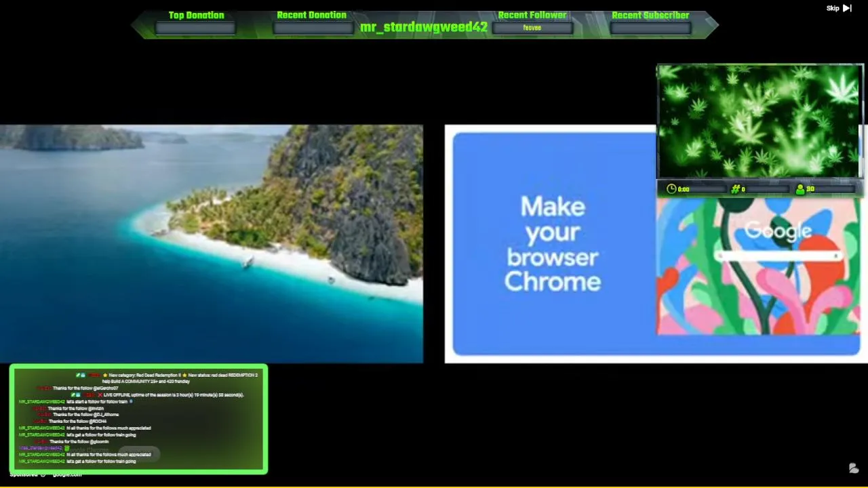The width and height of the screenshot is (868, 488).
Task: Click the Top Donation value bar
Action: (x=196, y=28)
